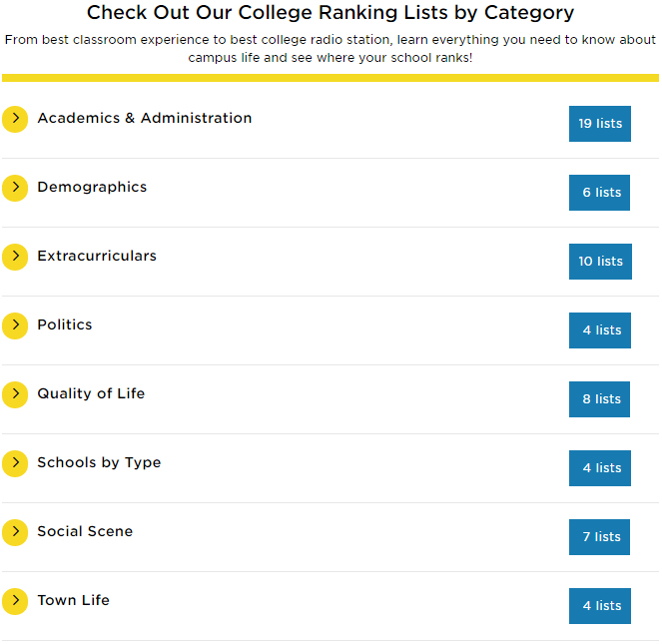The width and height of the screenshot is (662, 644).
Task: Open the Academics & Administration category title
Action: coord(145,118)
